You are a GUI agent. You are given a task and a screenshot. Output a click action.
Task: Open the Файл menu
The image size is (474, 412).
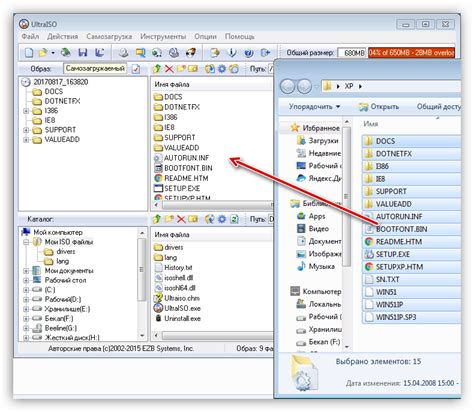(30, 36)
